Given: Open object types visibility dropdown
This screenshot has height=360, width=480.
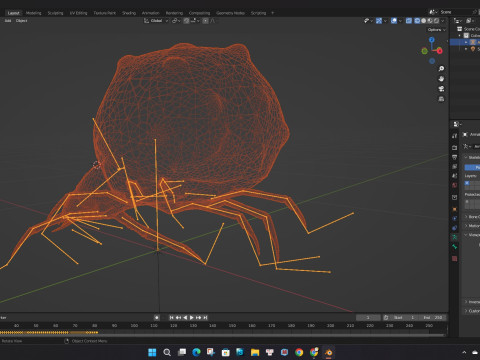Looking at the screenshot, I should pos(368,21).
